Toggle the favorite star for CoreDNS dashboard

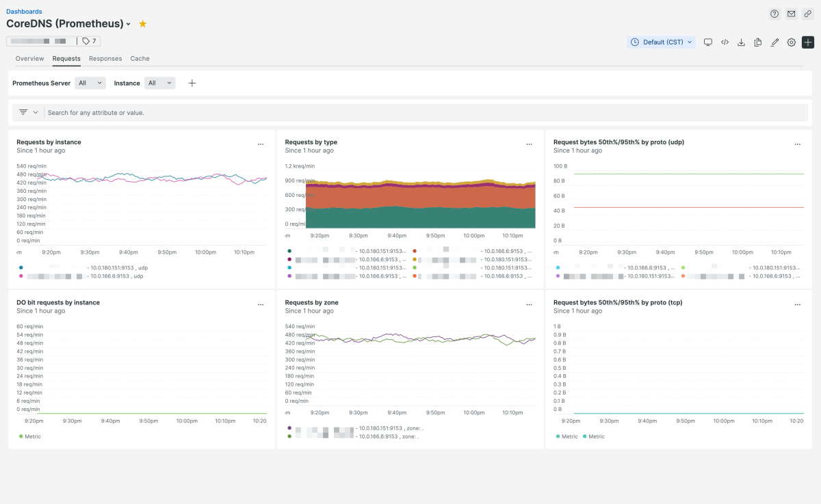(x=142, y=24)
